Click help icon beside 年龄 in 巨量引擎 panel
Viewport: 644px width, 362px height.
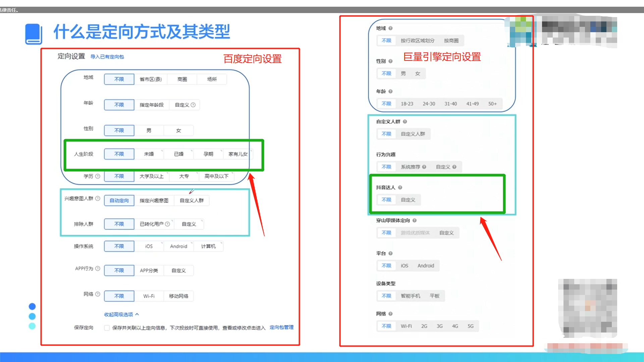tap(390, 91)
